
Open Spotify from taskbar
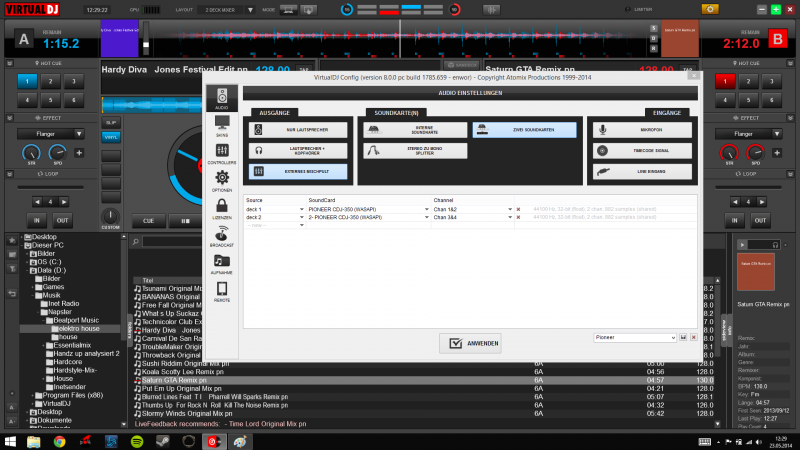click(137, 441)
